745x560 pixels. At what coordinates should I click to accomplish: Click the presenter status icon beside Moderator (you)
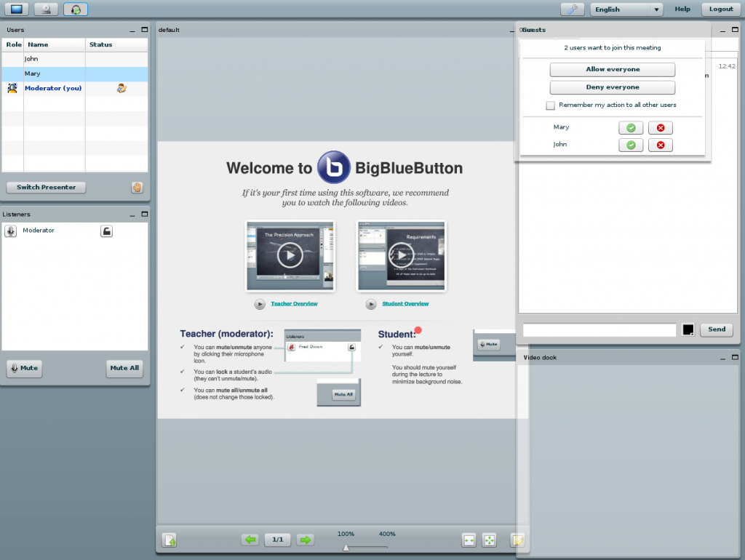click(121, 88)
